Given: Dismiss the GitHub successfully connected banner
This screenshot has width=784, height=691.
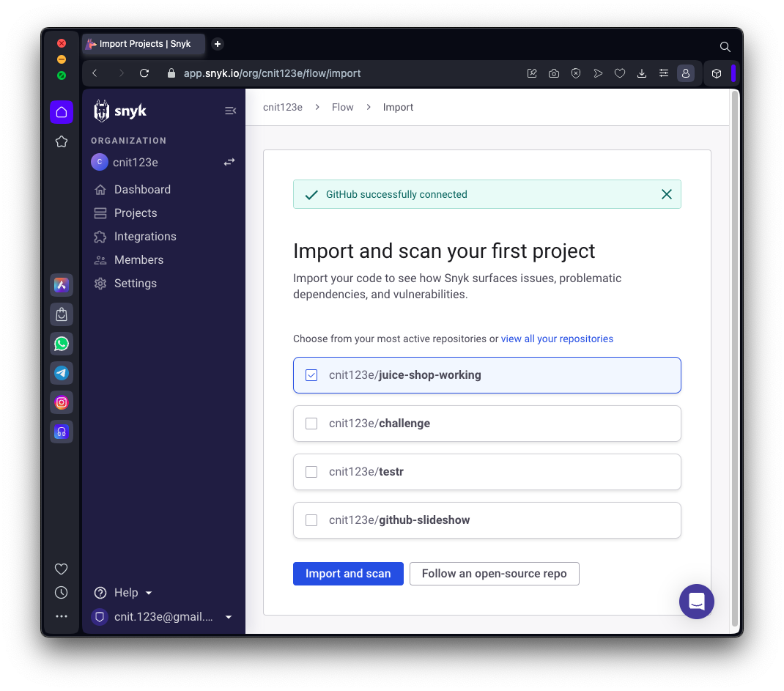Looking at the screenshot, I should (x=667, y=194).
